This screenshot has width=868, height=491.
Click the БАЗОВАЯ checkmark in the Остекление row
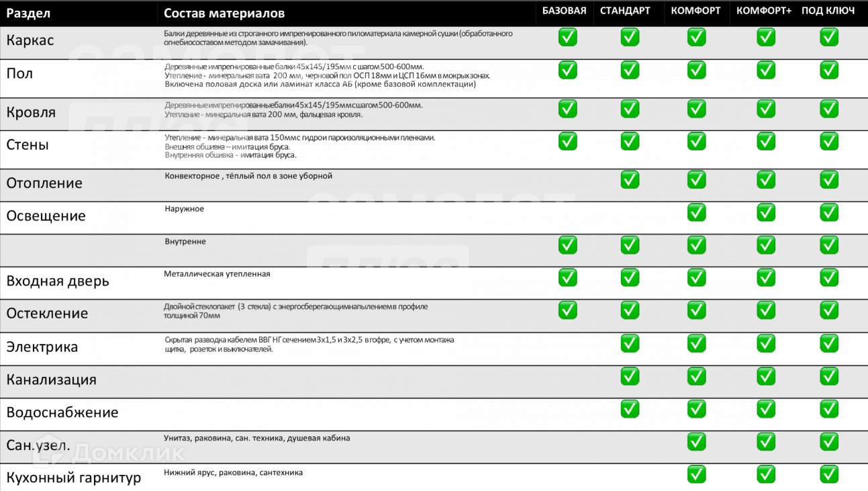(567, 310)
